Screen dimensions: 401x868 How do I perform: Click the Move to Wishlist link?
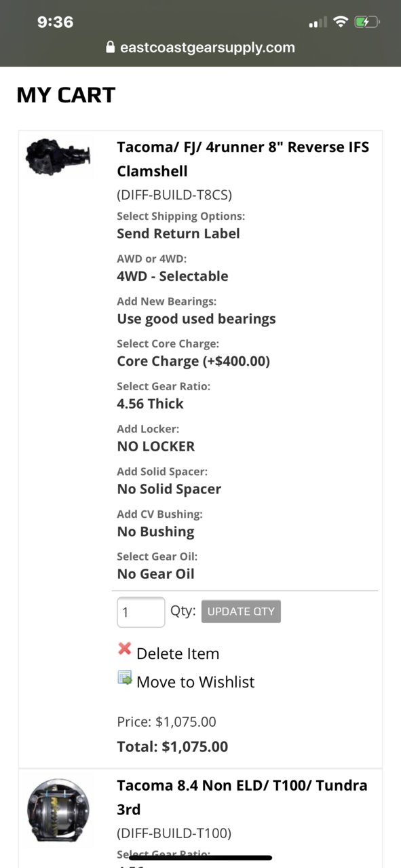[195, 682]
